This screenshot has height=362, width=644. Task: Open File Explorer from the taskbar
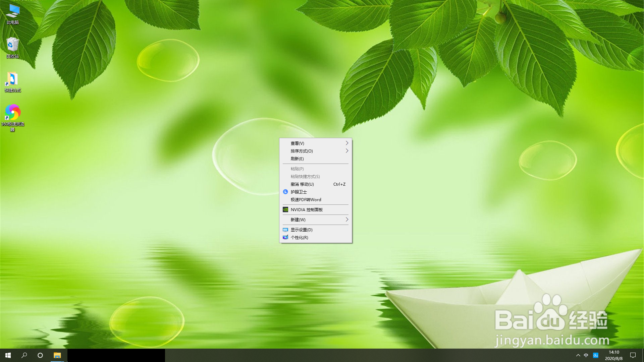pyautogui.click(x=57, y=355)
